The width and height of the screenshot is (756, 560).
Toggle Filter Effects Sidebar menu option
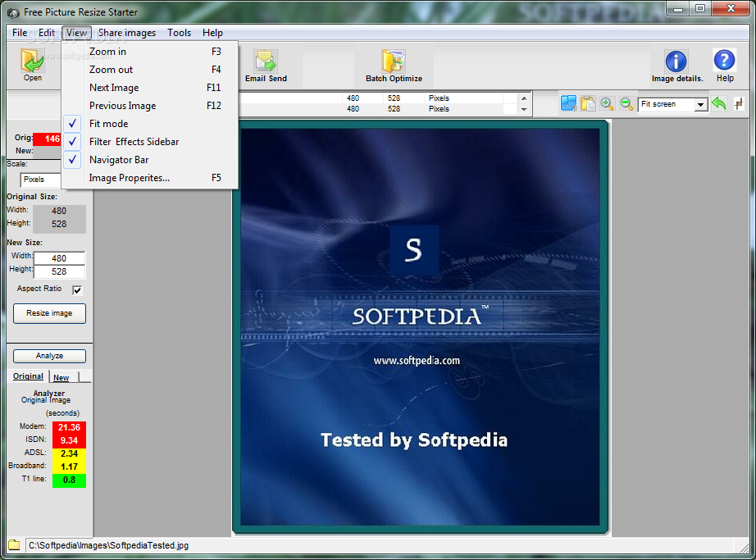[x=149, y=142]
